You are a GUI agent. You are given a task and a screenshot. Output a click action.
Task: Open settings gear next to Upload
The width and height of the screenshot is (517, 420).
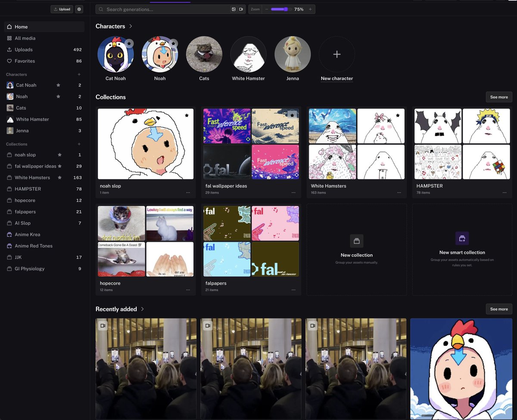coord(79,9)
